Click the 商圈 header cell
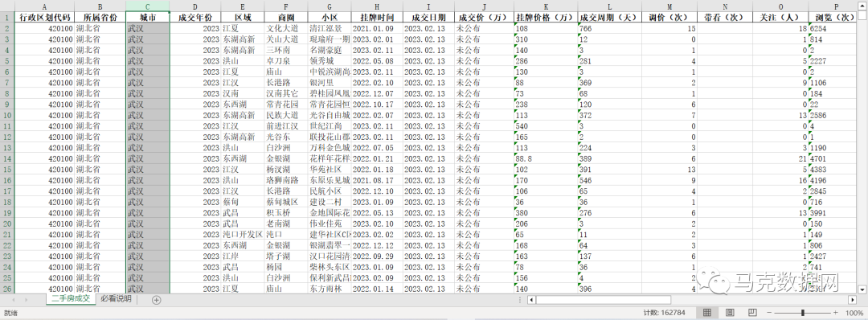This screenshot has height=320, width=868. (x=285, y=17)
